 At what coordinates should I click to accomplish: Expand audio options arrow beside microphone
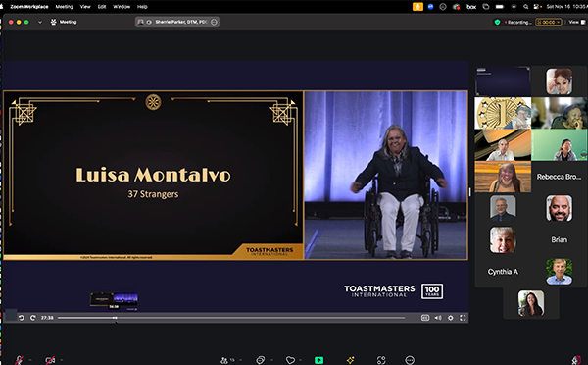30,360
